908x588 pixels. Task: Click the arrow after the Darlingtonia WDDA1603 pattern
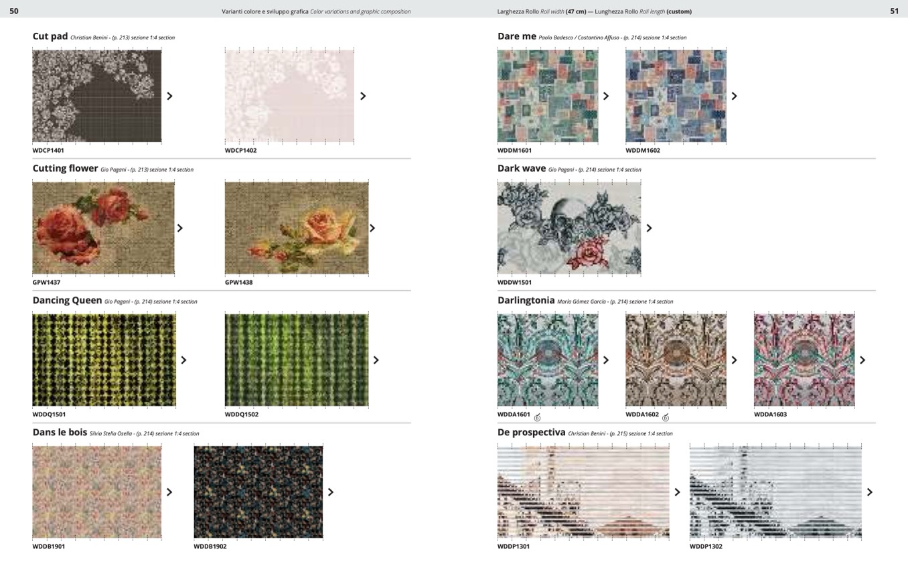click(x=862, y=360)
